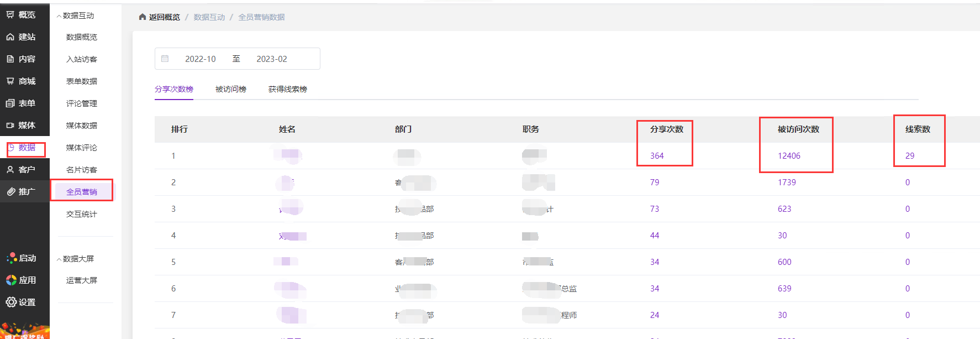The width and height of the screenshot is (980, 339).
Task: Open the 设置 settings gear icon
Action: point(11,302)
